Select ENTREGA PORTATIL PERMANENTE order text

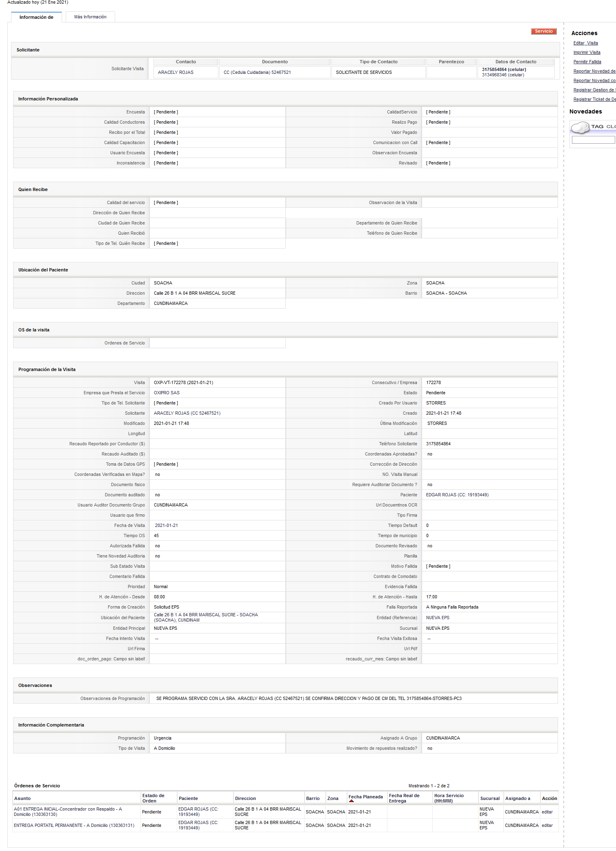pos(74,825)
